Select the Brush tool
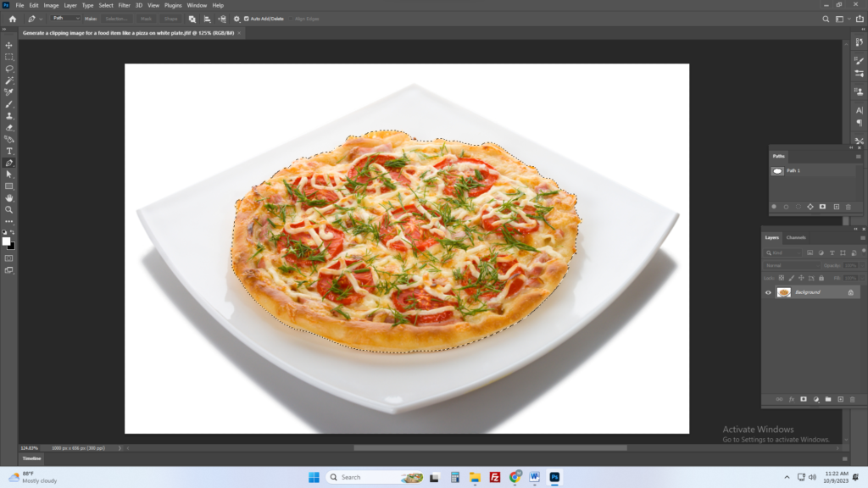Viewport: 868px width, 488px height. coord(8,104)
